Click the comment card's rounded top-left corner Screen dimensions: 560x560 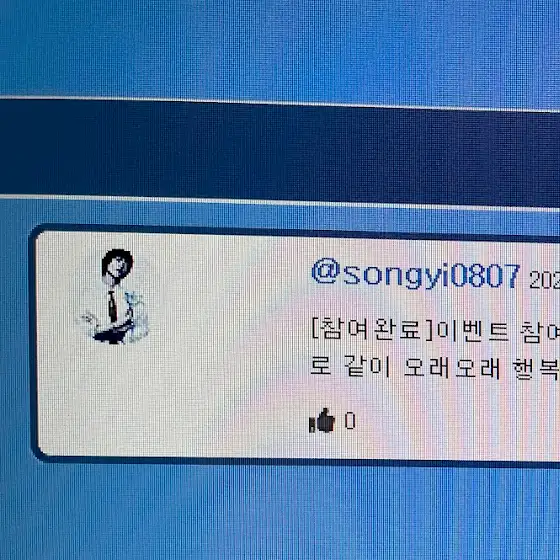(x=39, y=235)
